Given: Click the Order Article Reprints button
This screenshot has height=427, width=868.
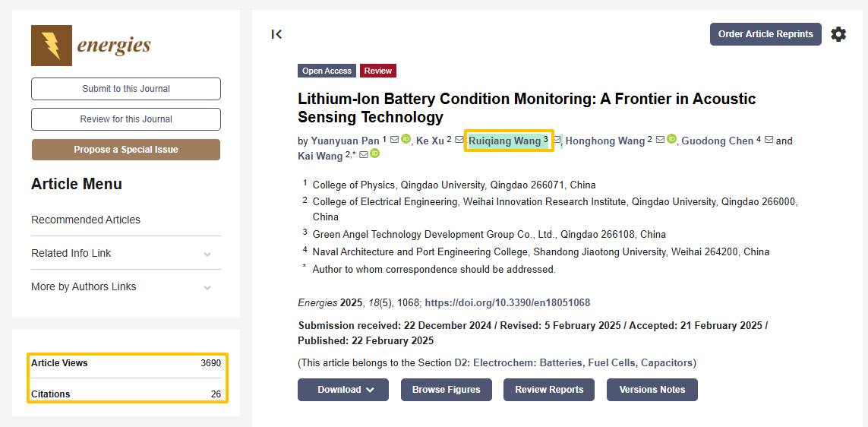Looking at the screenshot, I should (x=765, y=34).
